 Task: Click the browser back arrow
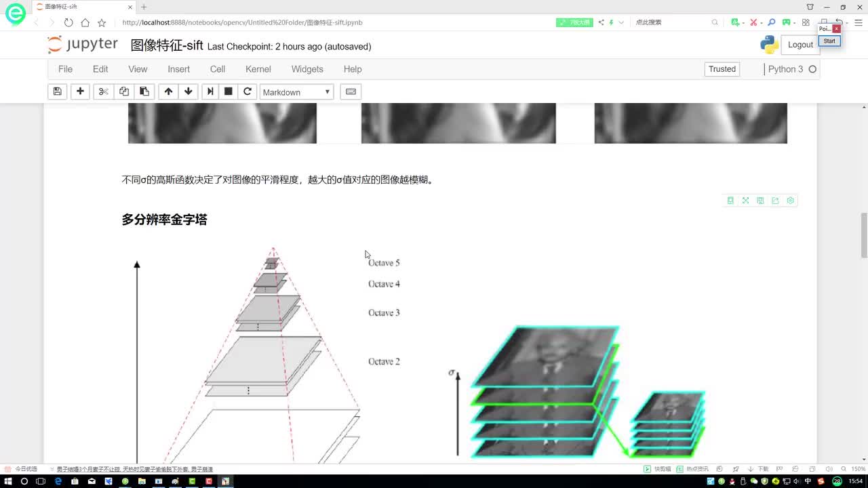37,22
